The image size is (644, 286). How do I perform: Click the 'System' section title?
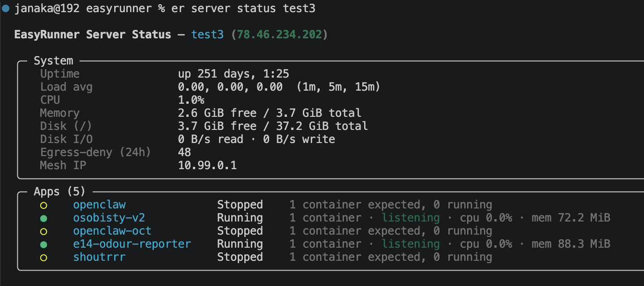[x=53, y=61]
